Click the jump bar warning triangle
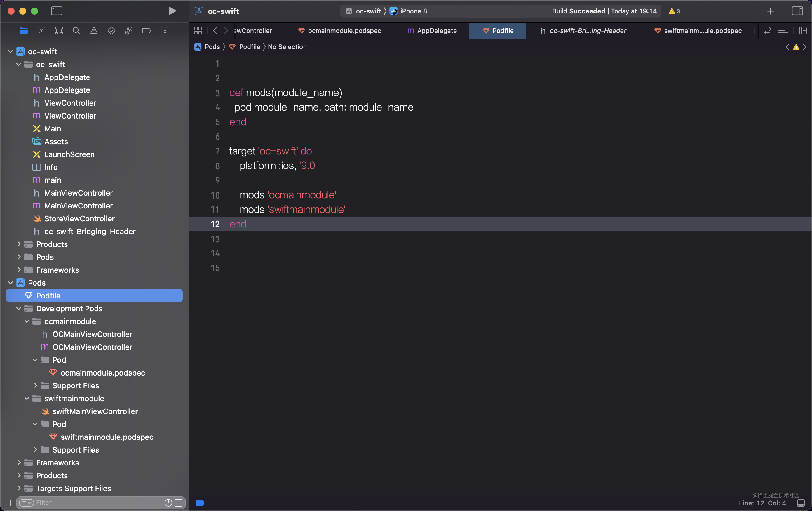812x511 pixels. coord(796,47)
